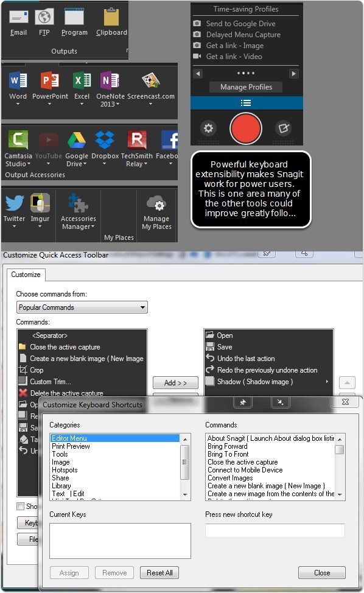364x593 pixels.
Task: Toggle the checkbox below the commands list
Action: point(21,506)
